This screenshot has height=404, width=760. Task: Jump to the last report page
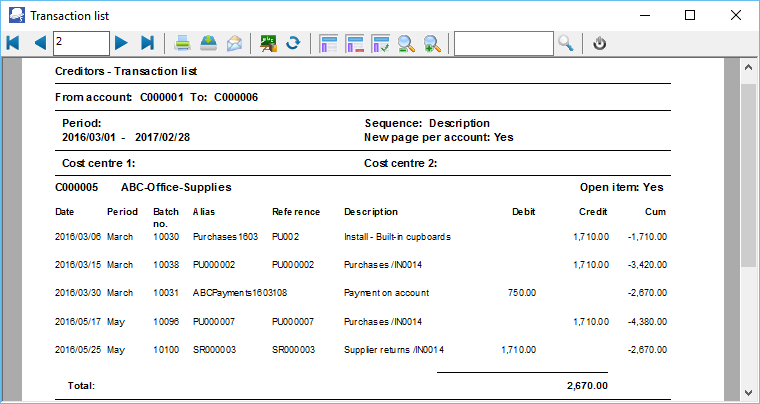pos(148,43)
